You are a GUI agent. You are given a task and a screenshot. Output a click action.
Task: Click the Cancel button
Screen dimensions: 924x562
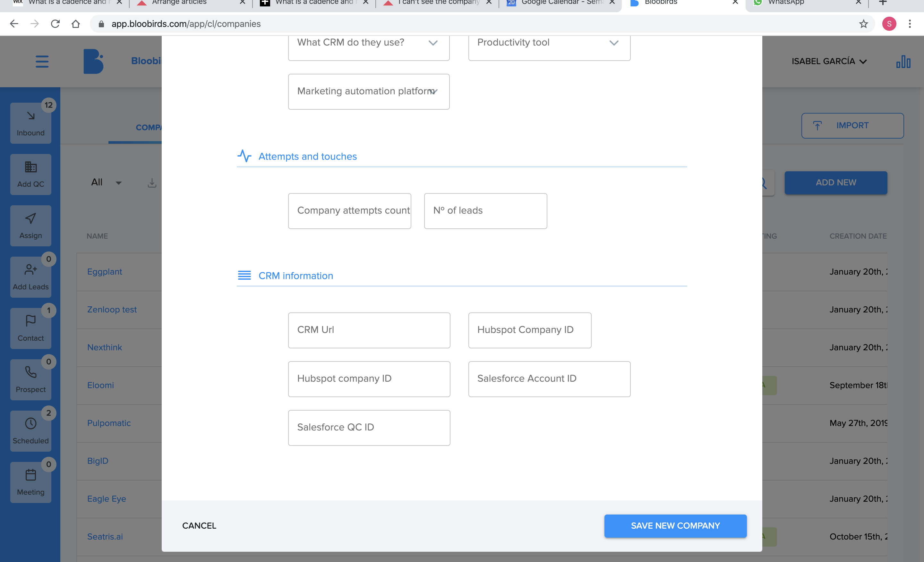click(x=199, y=526)
